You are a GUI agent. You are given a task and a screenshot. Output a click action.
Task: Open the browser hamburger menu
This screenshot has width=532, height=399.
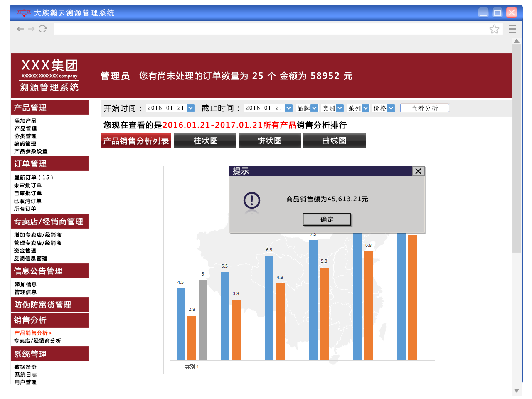click(512, 29)
